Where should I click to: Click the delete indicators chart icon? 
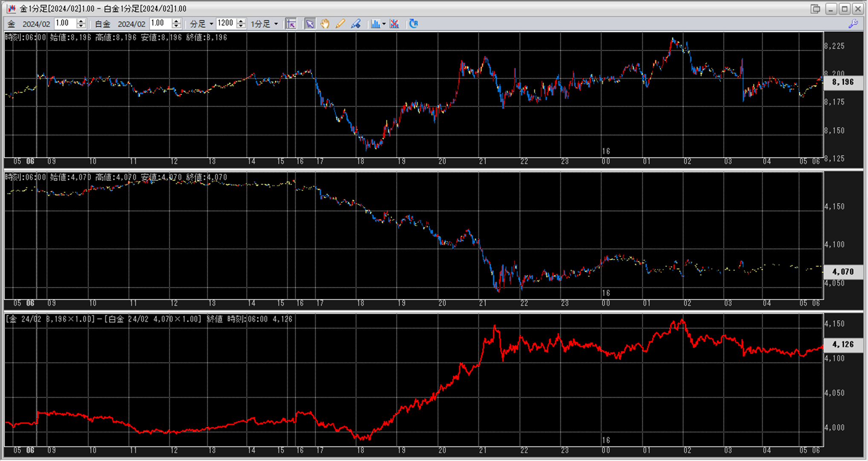tap(394, 24)
